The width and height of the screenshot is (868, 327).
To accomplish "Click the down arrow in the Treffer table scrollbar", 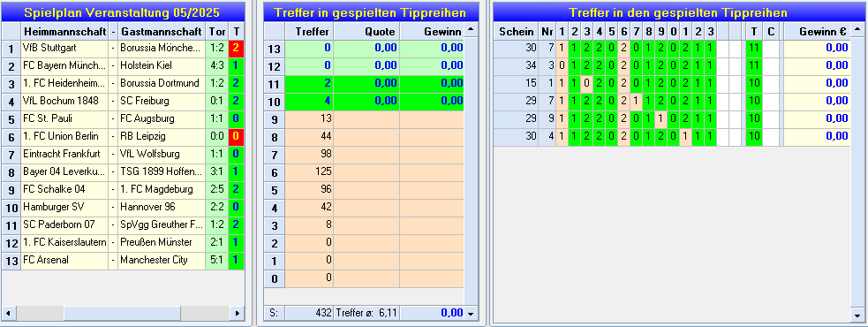I will coord(472,314).
